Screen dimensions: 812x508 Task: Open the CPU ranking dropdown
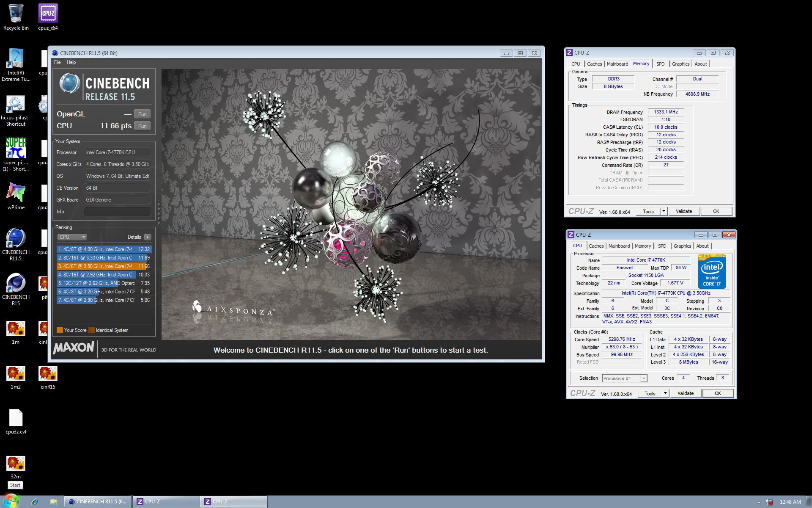[x=72, y=237]
